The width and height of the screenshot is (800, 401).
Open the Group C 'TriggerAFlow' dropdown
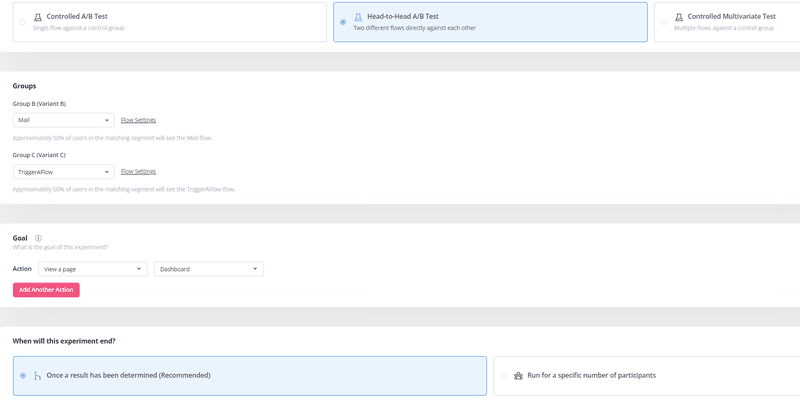[x=63, y=172]
